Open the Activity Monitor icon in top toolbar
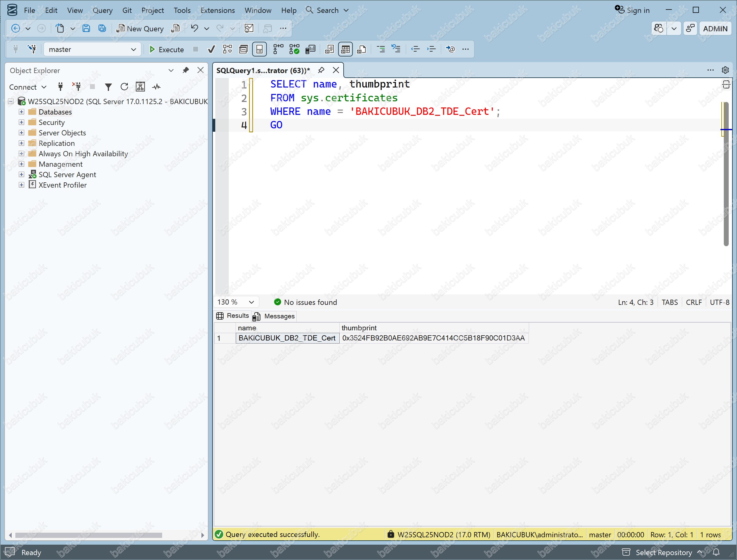Screen dimensions: 737x560 [x=249, y=28]
